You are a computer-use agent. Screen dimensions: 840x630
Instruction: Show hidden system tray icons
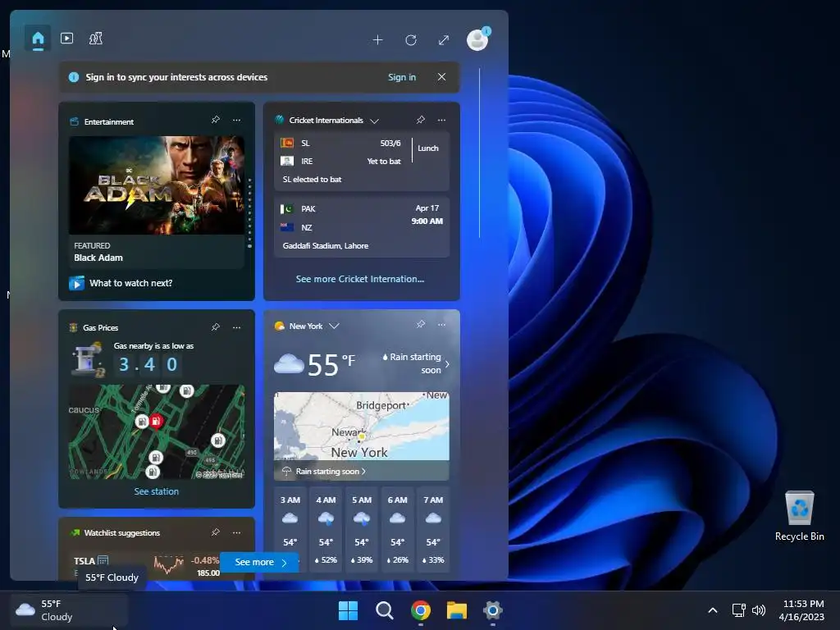[x=713, y=610]
